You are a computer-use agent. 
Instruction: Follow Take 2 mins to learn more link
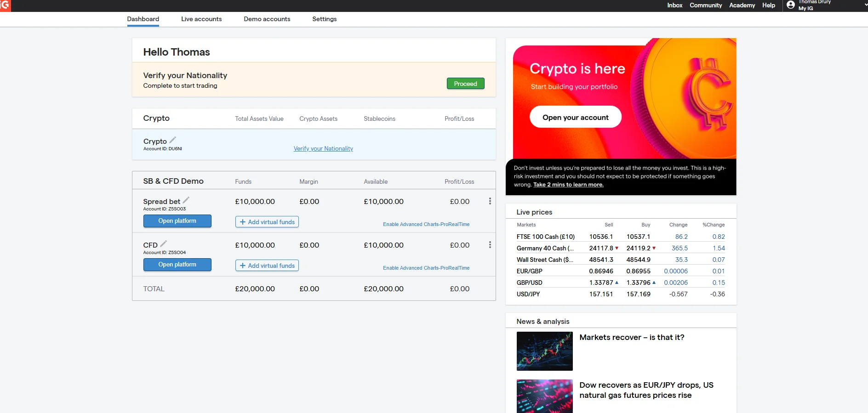(x=568, y=185)
